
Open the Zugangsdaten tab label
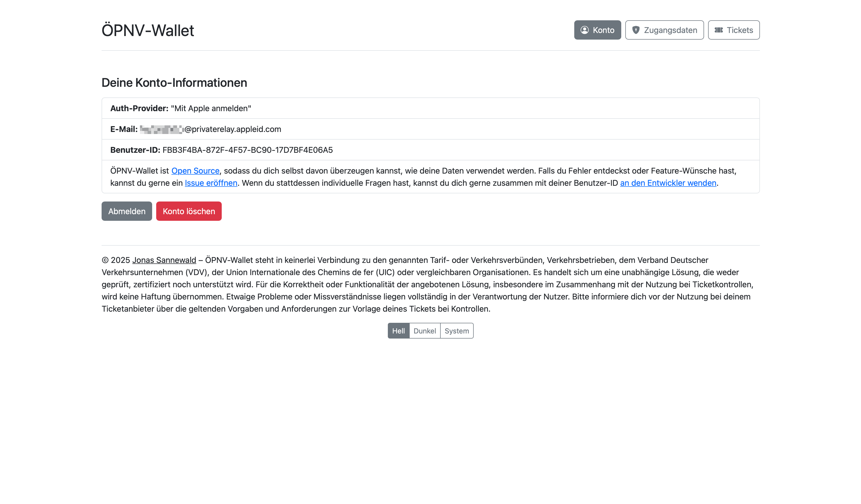(x=670, y=30)
